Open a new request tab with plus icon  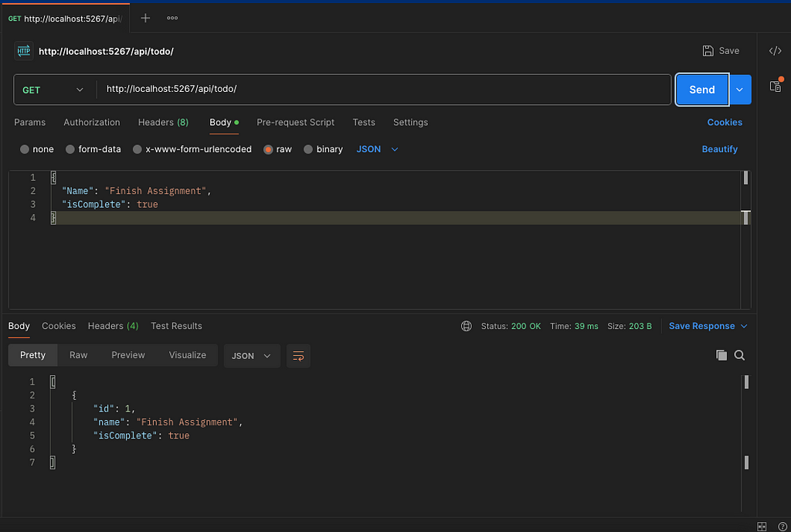tap(145, 19)
